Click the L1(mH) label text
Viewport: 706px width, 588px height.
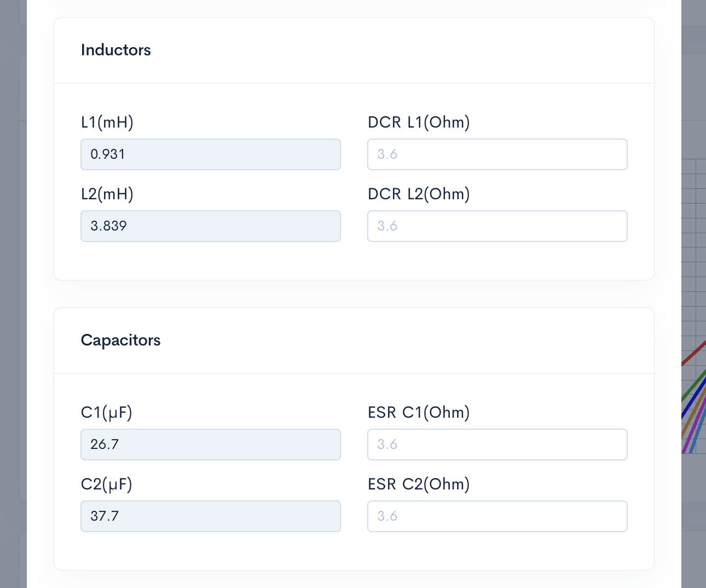click(x=107, y=122)
